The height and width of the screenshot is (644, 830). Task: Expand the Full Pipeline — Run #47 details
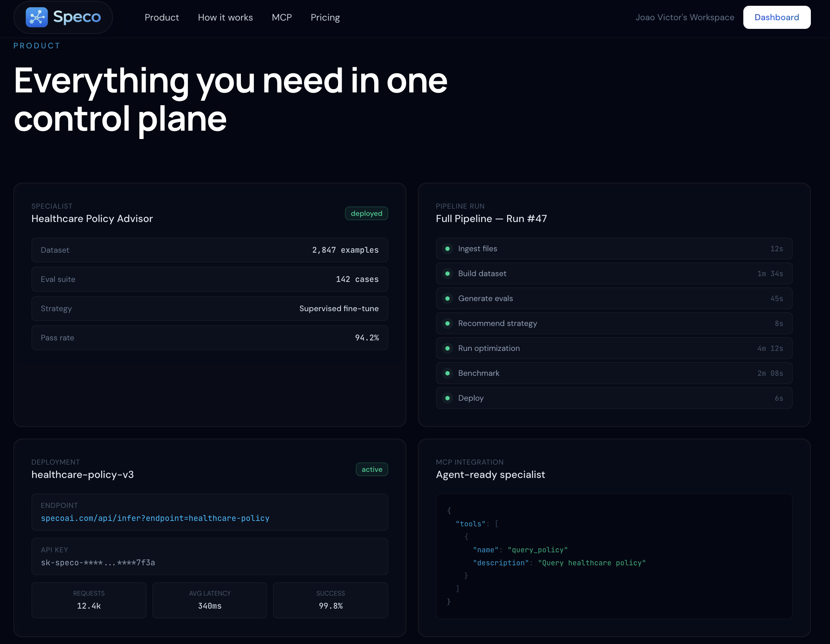click(491, 218)
